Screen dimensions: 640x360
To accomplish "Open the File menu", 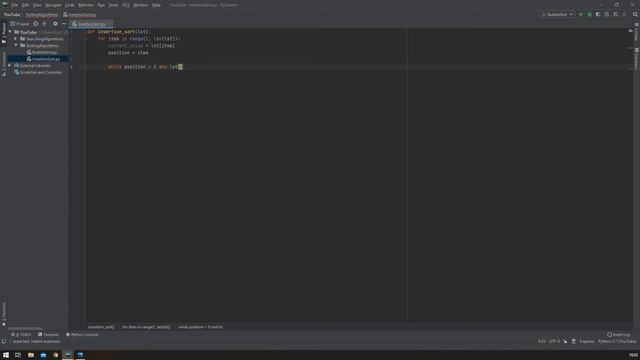I will pyautogui.click(x=15, y=5).
